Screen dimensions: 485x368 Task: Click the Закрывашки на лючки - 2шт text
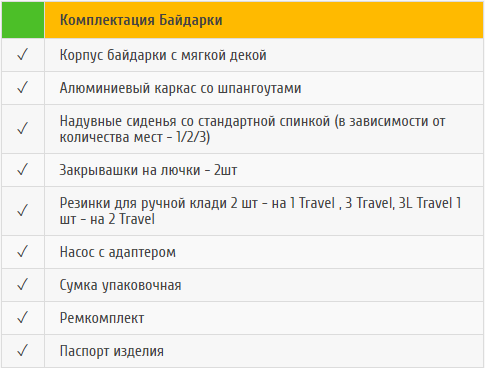coord(148,170)
